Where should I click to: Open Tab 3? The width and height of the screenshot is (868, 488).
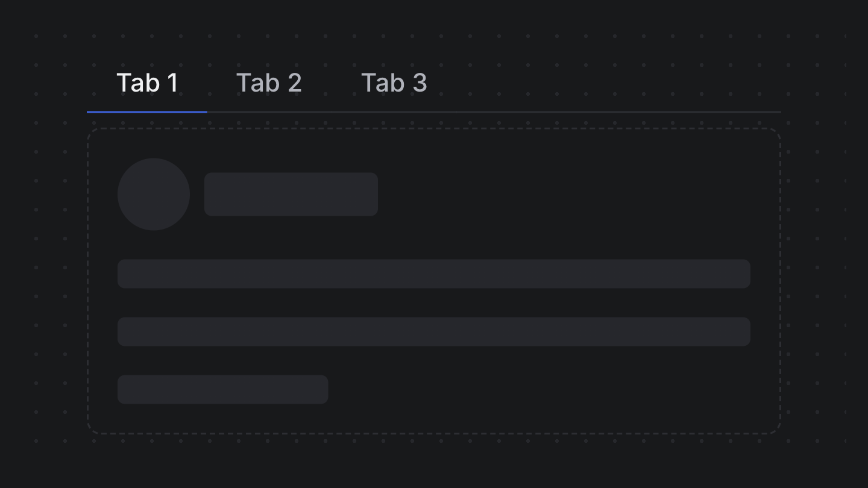[394, 83]
